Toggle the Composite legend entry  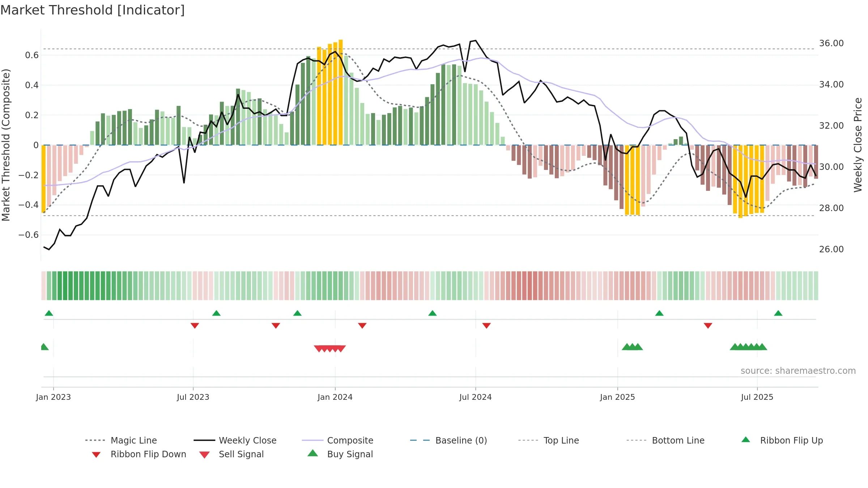(x=337, y=440)
